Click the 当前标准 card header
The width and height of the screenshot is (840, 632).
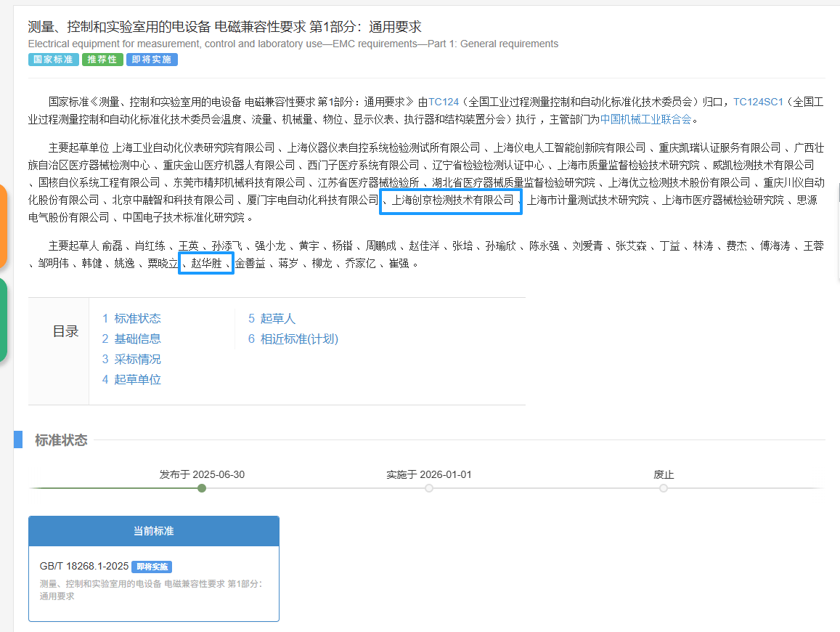point(153,531)
